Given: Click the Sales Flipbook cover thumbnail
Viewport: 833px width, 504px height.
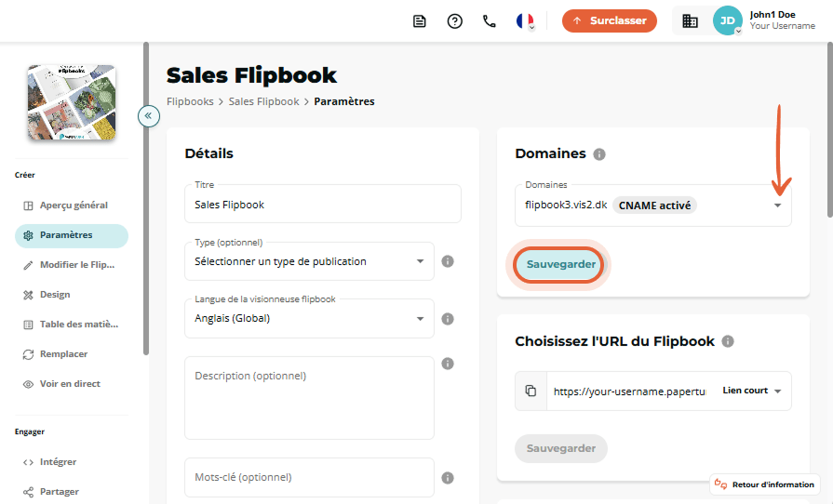Looking at the screenshot, I should (72, 102).
